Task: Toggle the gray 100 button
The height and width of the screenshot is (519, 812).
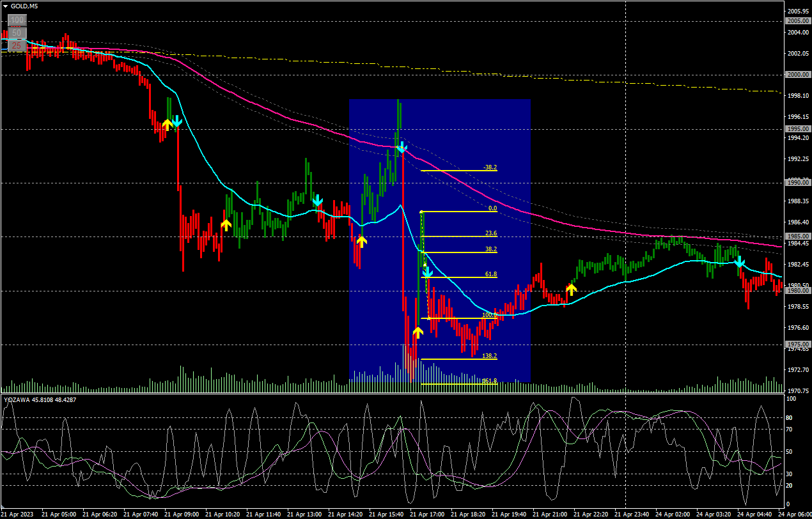Action: (17, 20)
